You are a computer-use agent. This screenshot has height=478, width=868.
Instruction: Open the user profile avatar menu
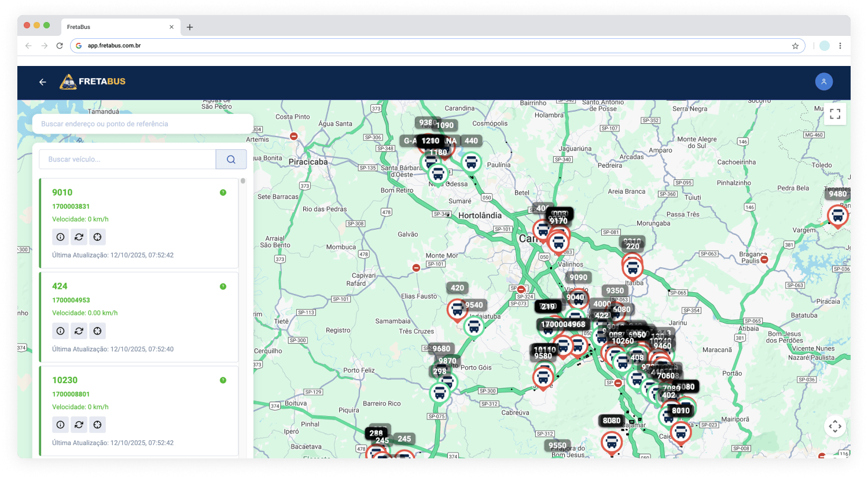click(x=823, y=82)
